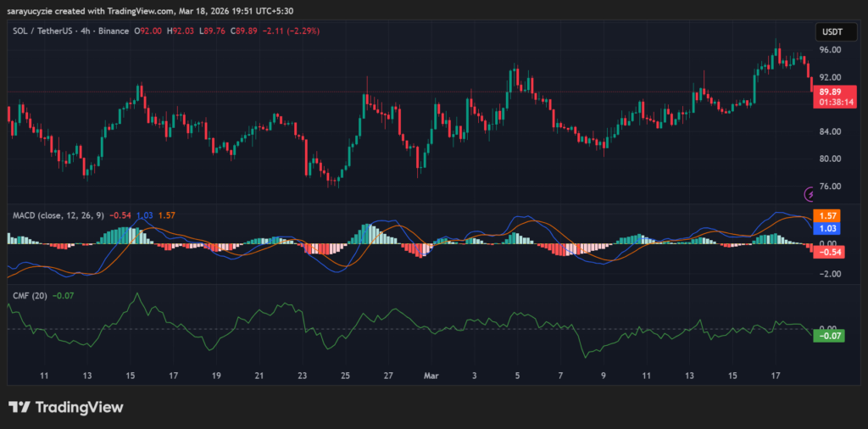The width and height of the screenshot is (868, 429).
Task: Click the close price C89.89 in header
Action: [x=247, y=31]
